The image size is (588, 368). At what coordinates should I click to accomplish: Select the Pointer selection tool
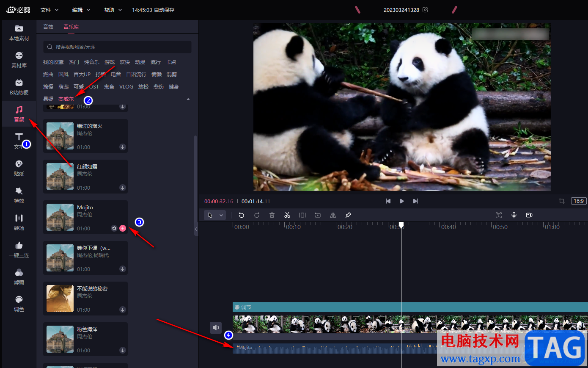coord(210,215)
